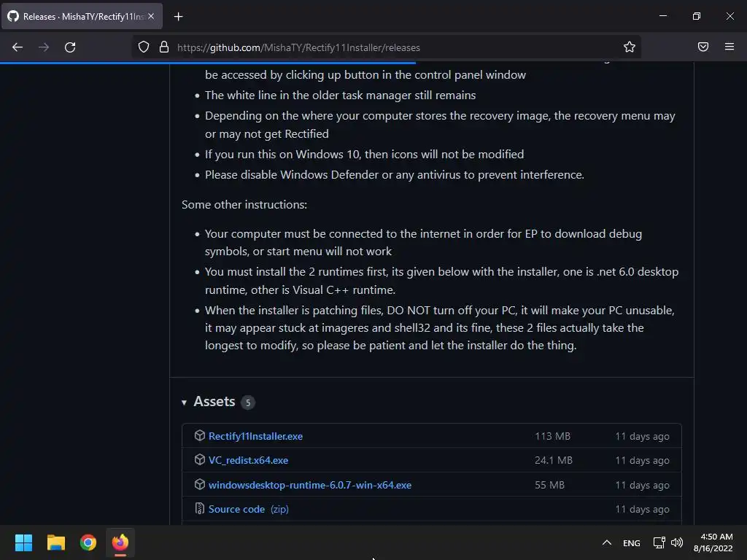Download Source code (zip)
This screenshot has width=747, height=560.
click(249, 510)
